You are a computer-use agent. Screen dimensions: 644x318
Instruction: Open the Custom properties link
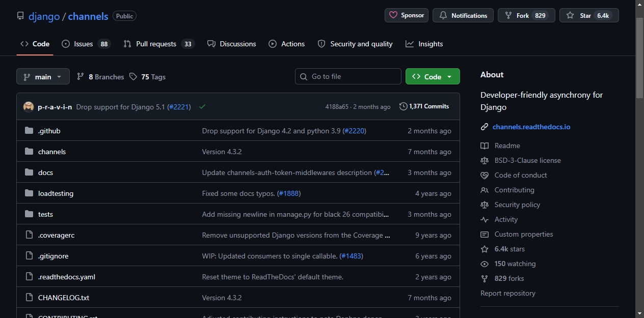524,234
